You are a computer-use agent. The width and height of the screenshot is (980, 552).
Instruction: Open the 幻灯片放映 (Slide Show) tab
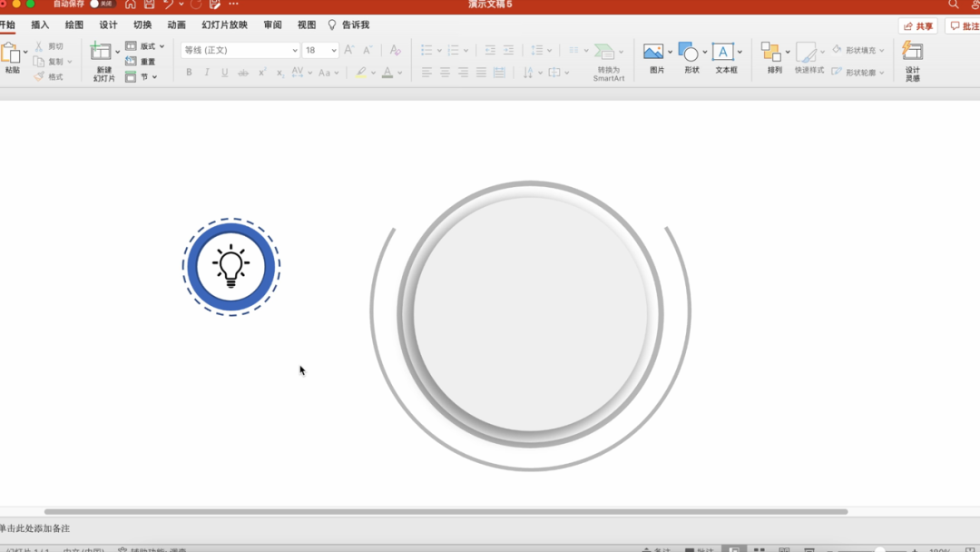[x=224, y=25]
